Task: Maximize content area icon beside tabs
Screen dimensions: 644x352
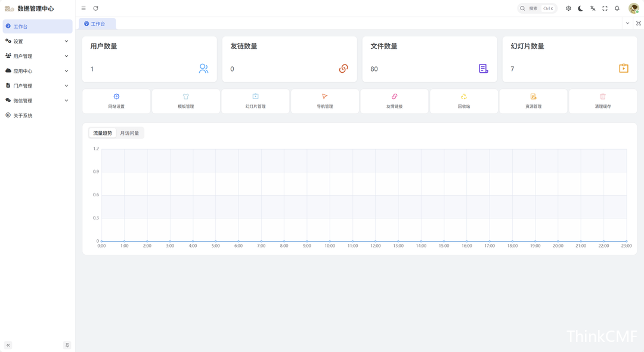Action: 639,23
